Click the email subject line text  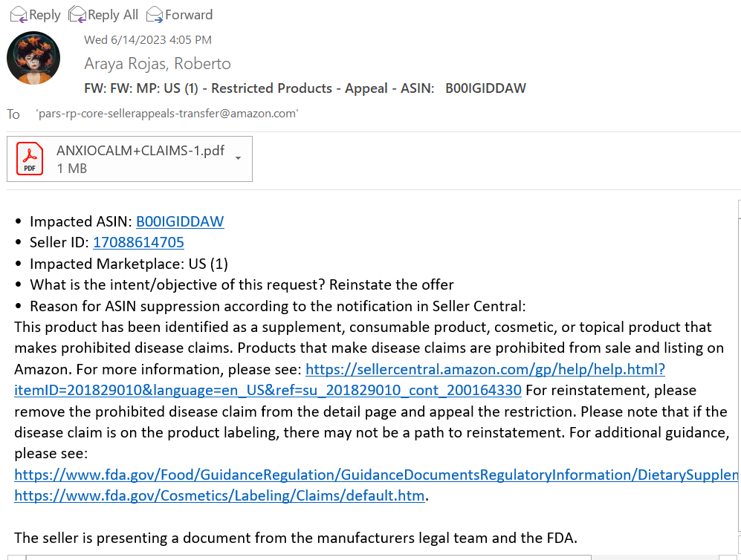(x=305, y=88)
